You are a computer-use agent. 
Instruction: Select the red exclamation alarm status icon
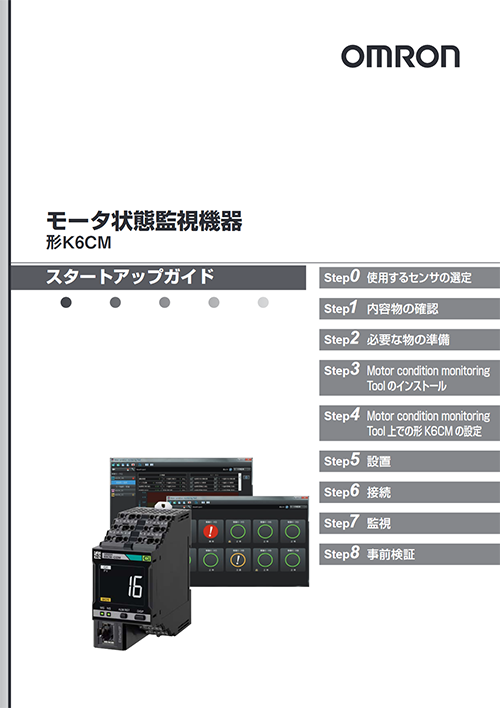pos(210,531)
